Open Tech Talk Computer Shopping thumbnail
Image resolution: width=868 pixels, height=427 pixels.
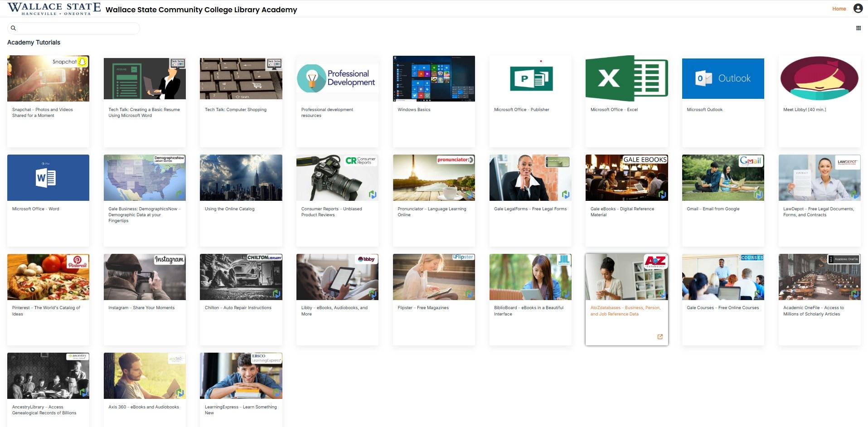241,78
